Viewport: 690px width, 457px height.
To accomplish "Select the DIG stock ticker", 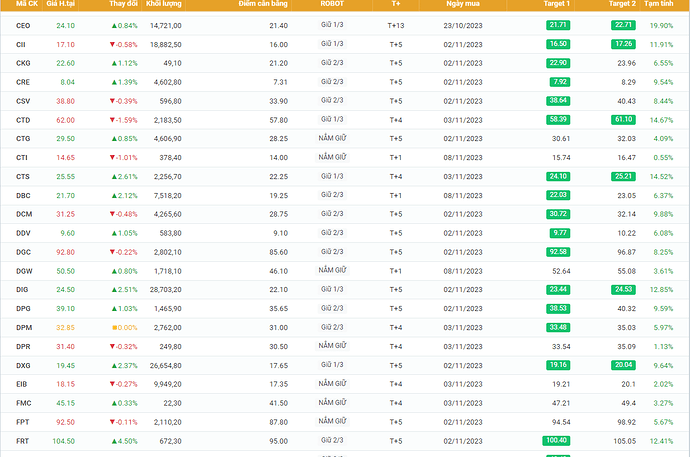I will coord(22,289).
